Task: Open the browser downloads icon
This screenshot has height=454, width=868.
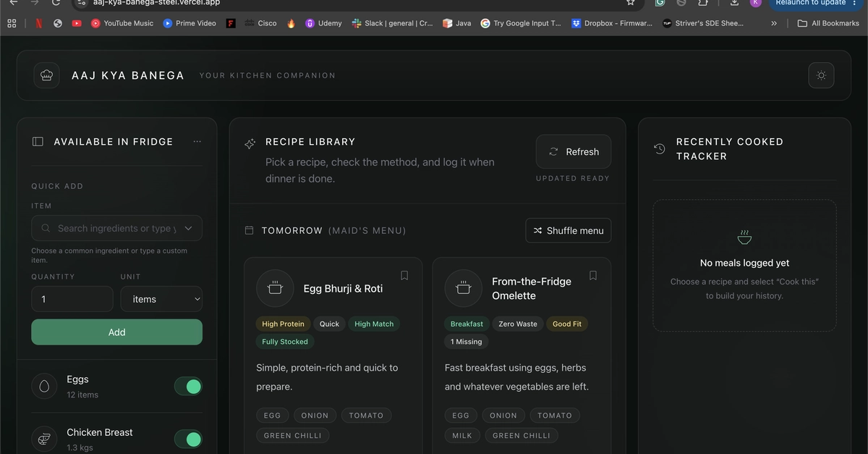Action: (x=734, y=2)
